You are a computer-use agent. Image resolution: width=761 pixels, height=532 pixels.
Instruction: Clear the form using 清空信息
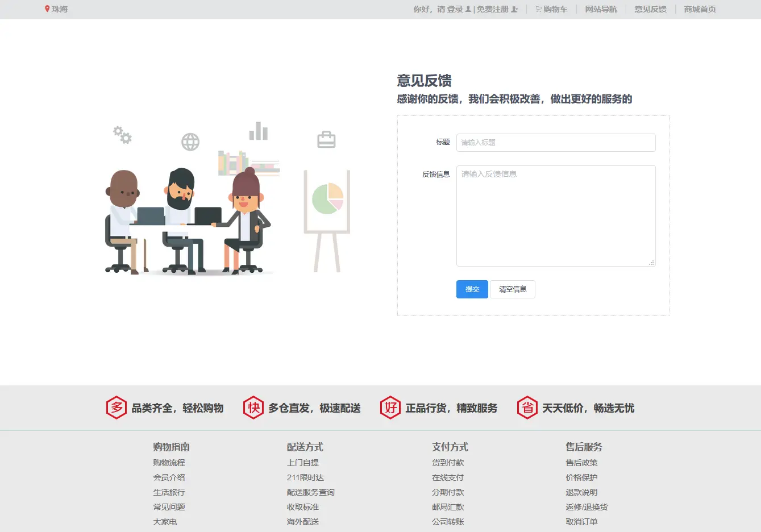(x=512, y=289)
